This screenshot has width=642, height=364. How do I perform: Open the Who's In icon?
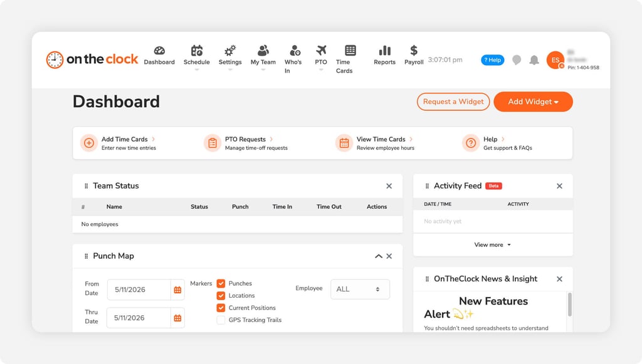point(295,51)
